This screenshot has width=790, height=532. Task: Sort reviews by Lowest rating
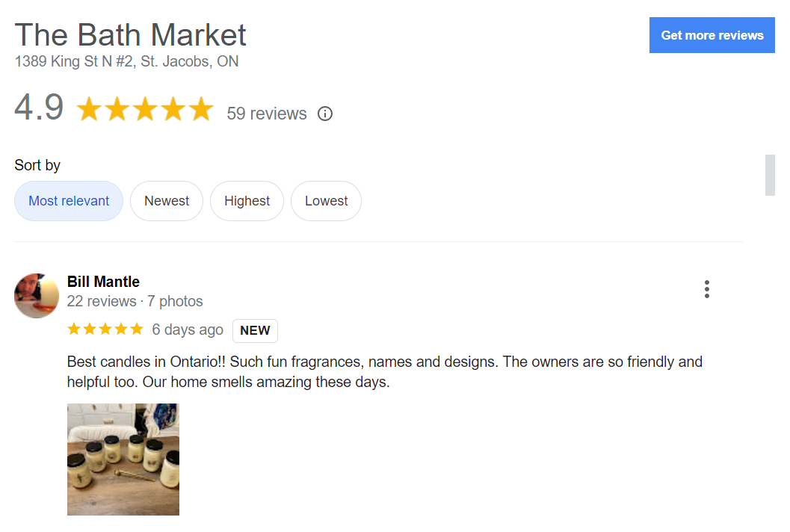coord(326,201)
